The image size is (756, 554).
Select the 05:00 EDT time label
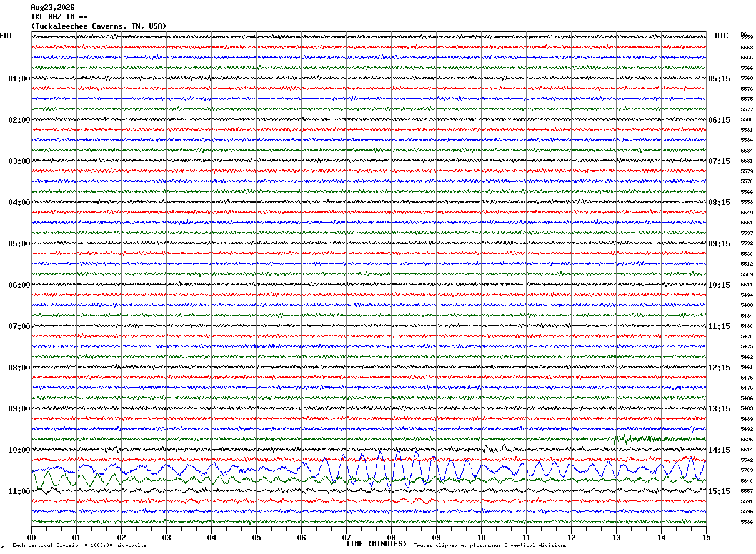point(19,244)
